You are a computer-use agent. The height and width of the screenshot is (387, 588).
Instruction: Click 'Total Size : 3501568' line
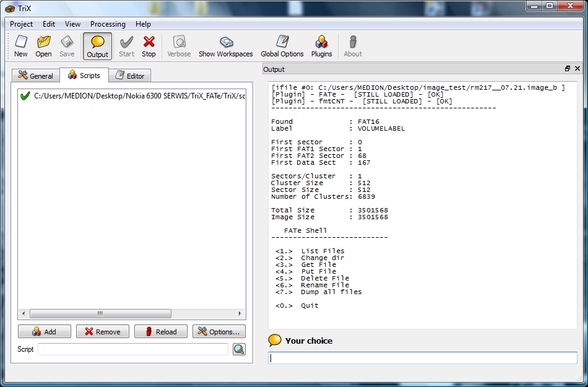tap(330, 210)
